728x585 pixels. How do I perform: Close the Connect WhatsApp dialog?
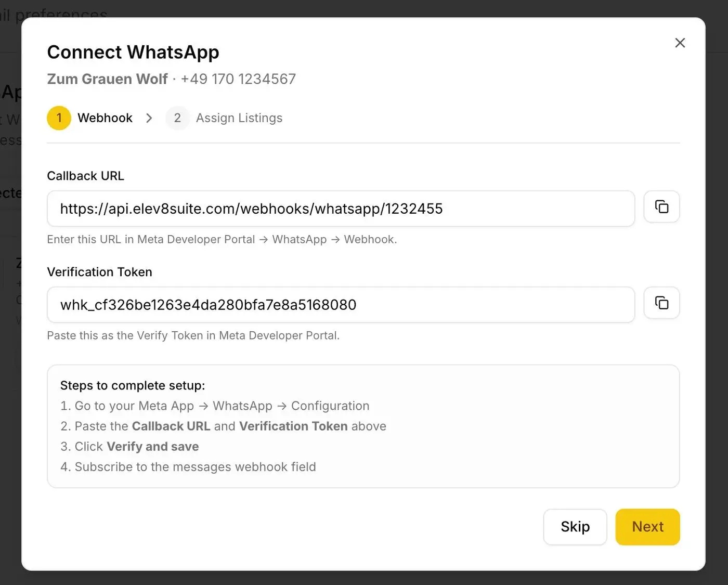[x=680, y=43]
